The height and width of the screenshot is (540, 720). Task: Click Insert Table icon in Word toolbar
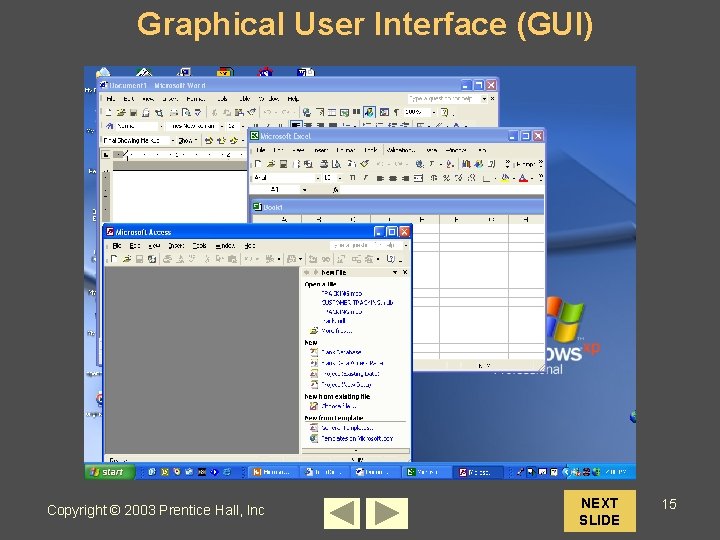(x=332, y=112)
